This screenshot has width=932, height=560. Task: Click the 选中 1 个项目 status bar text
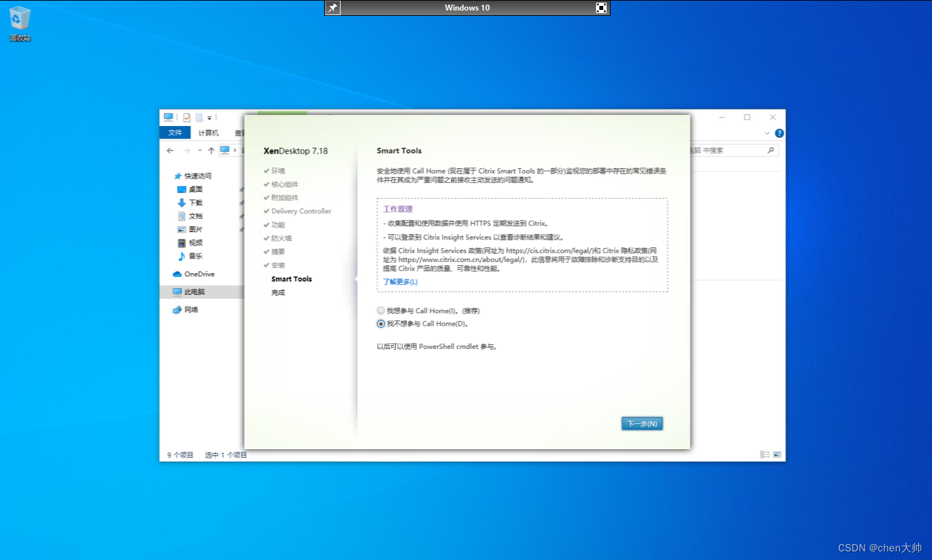coord(226,455)
